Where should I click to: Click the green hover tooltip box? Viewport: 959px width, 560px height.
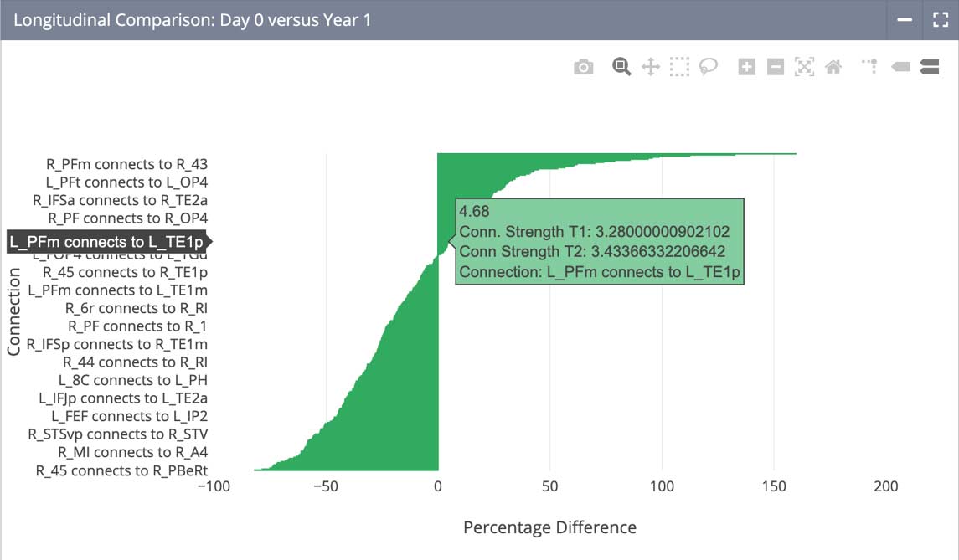[600, 242]
